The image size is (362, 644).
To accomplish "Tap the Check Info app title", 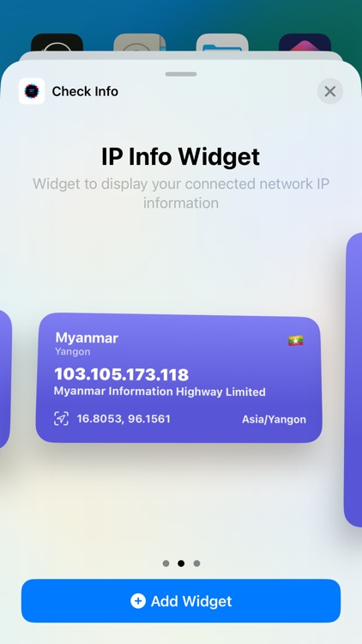I will tap(85, 91).
